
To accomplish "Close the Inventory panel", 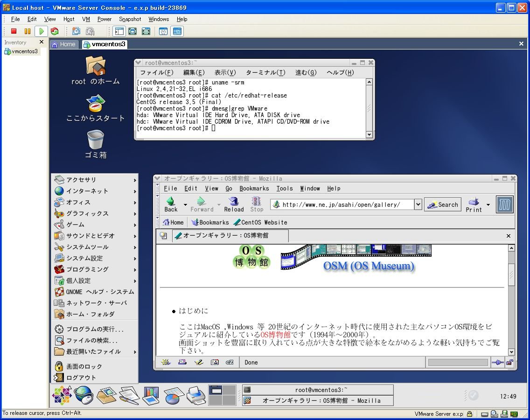I will click(x=42, y=42).
